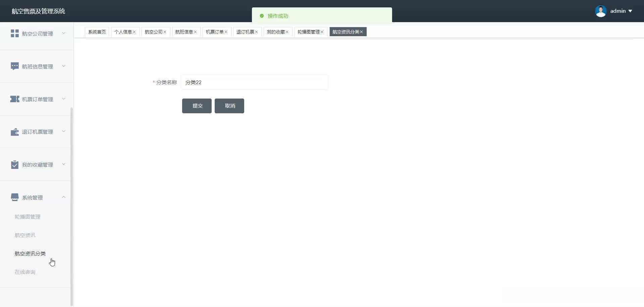
Task: Click the 我的收藏管理 menu label
Action: pyautogui.click(x=38, y=165)
